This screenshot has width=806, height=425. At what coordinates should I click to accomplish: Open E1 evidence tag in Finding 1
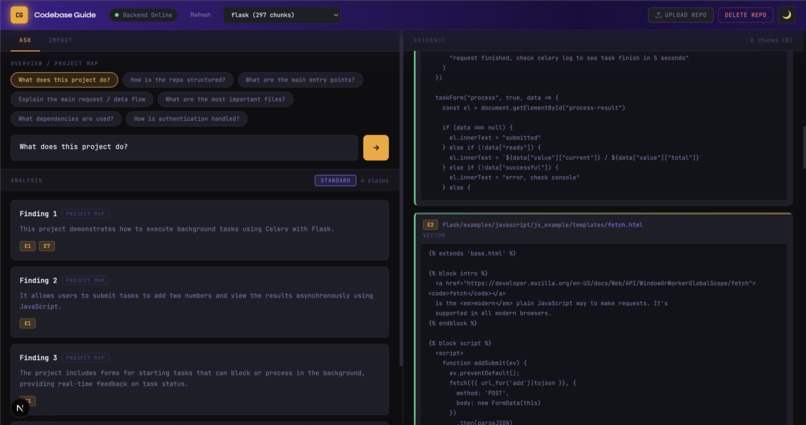click(28, 246)
